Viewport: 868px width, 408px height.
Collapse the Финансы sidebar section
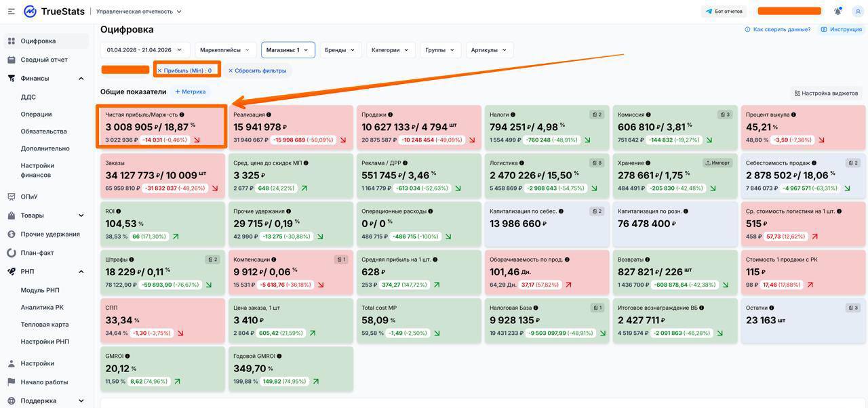tap(81, 79)
